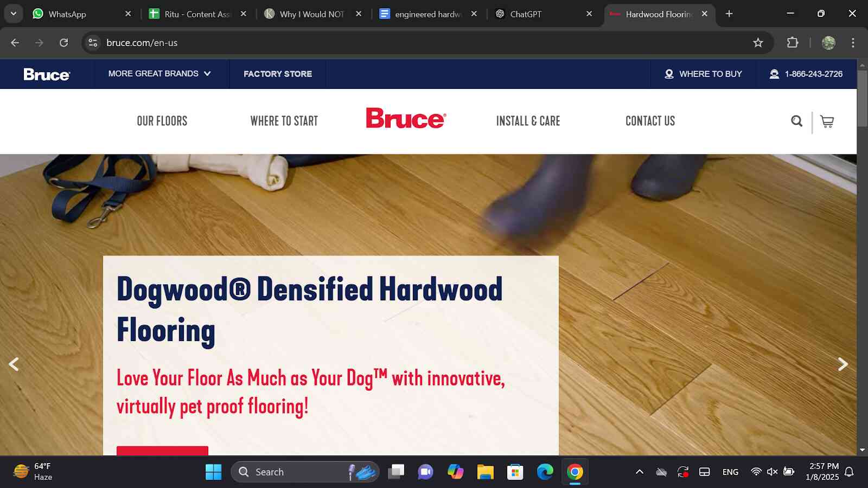Open Install & Care menu

point(528,121)
